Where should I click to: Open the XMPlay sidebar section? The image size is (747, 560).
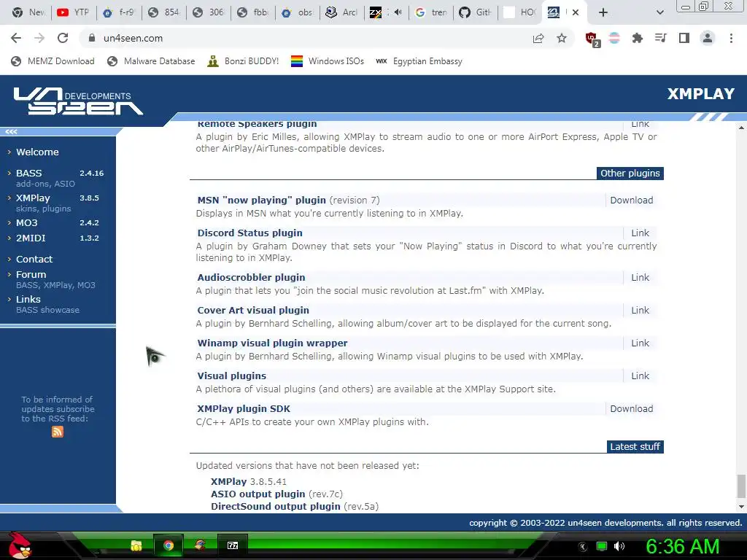[33, 198]
